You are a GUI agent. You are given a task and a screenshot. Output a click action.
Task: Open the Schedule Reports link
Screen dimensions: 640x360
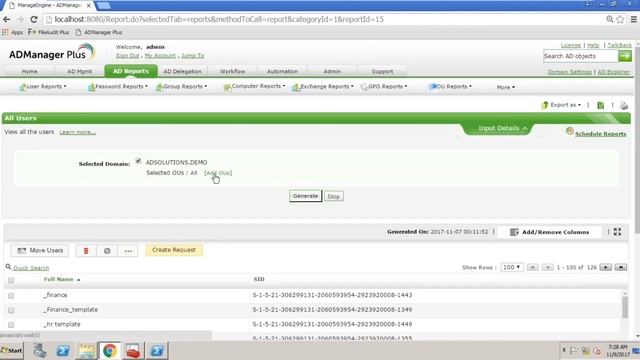point(600,134)
